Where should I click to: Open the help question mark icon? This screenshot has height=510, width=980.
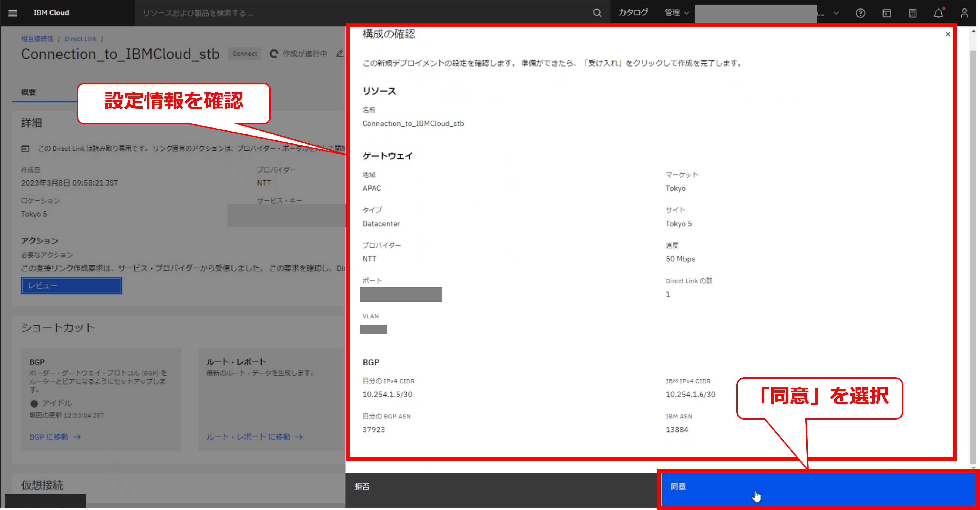click(860, 13)
